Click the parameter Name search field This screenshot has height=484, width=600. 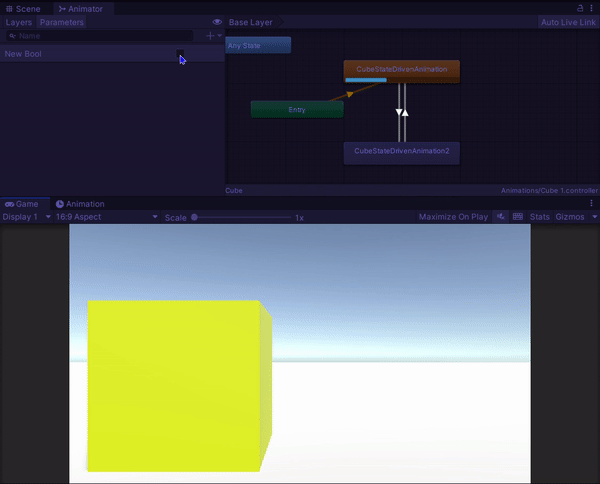(100, 36)
